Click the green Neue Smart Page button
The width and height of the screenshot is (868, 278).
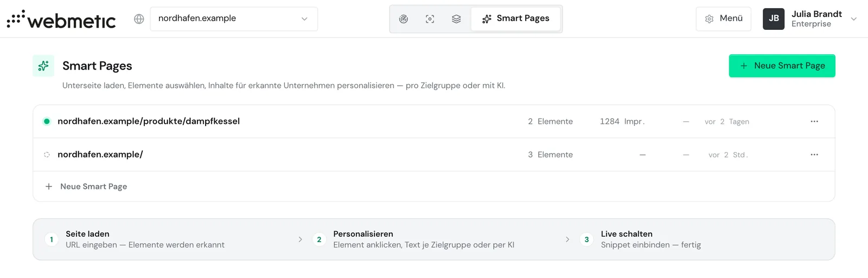pos(782,66)
